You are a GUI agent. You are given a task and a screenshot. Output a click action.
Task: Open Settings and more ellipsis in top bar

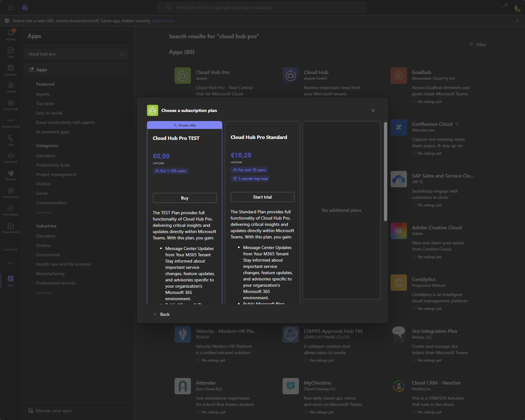[x=504, y=7]
